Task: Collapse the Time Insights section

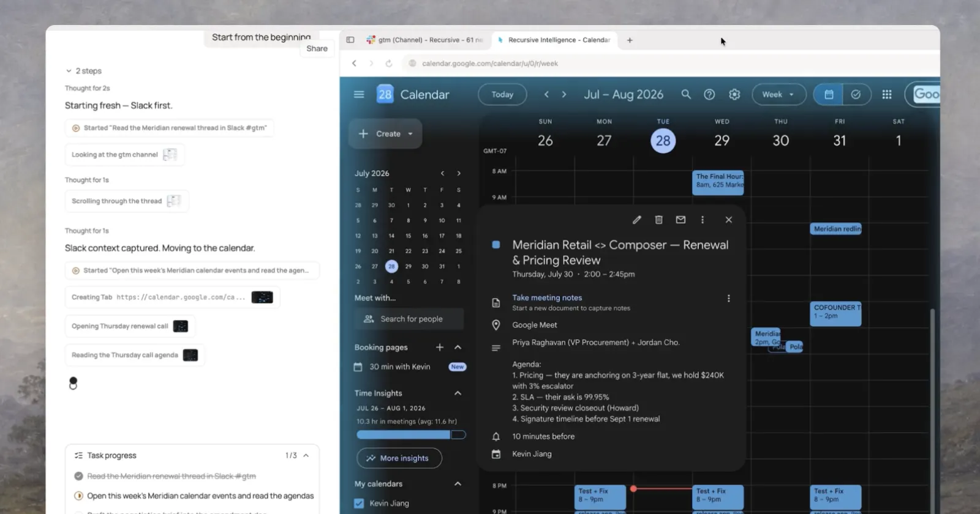Action: [458, 393]
